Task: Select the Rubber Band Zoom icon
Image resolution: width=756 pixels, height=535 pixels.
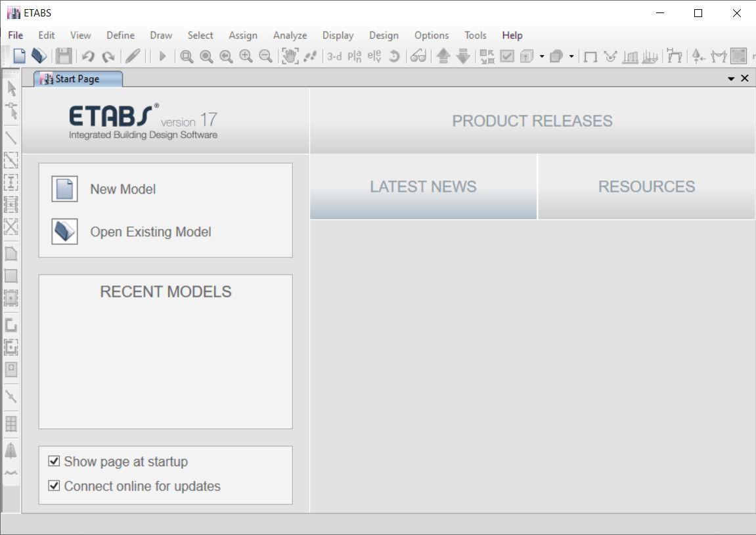Action: pos(187,56)
